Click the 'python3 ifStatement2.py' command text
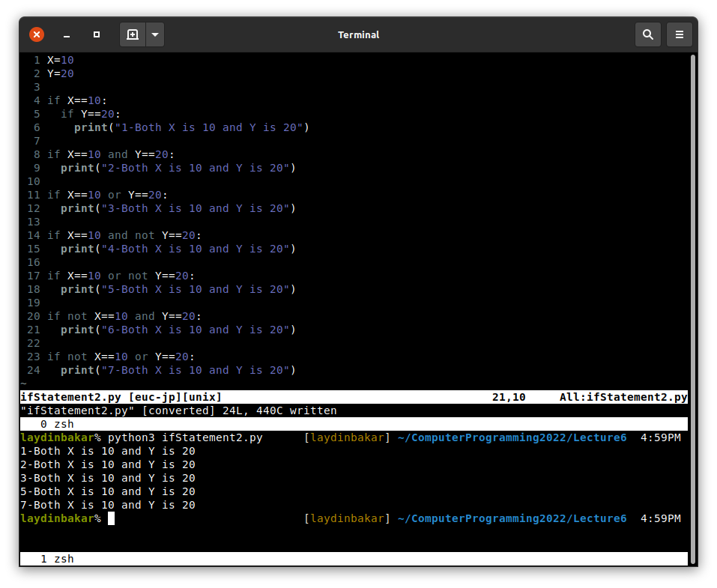 (x=185, y=437)
